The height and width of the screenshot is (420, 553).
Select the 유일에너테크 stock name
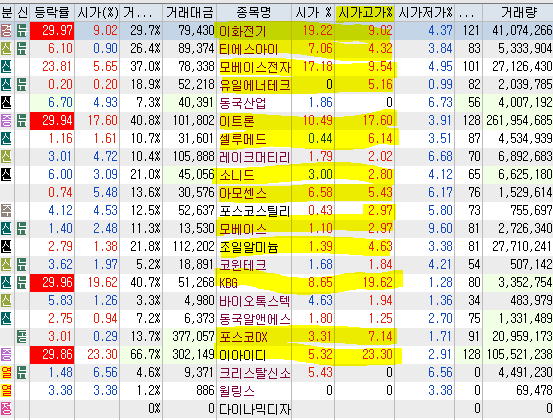tap(255, 85)
